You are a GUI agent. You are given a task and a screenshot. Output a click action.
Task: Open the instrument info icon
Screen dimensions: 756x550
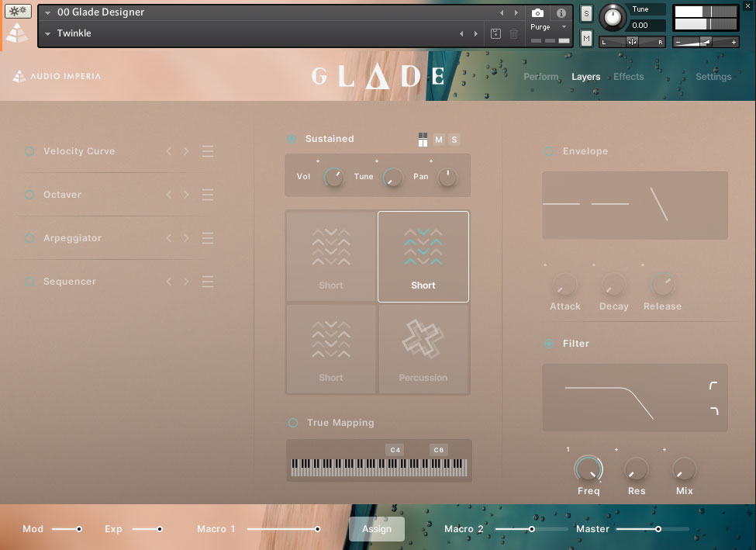pos(561,13)
